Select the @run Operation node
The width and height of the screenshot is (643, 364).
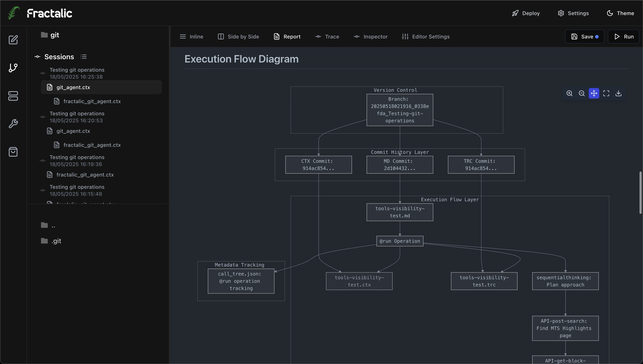coord(400,241)
